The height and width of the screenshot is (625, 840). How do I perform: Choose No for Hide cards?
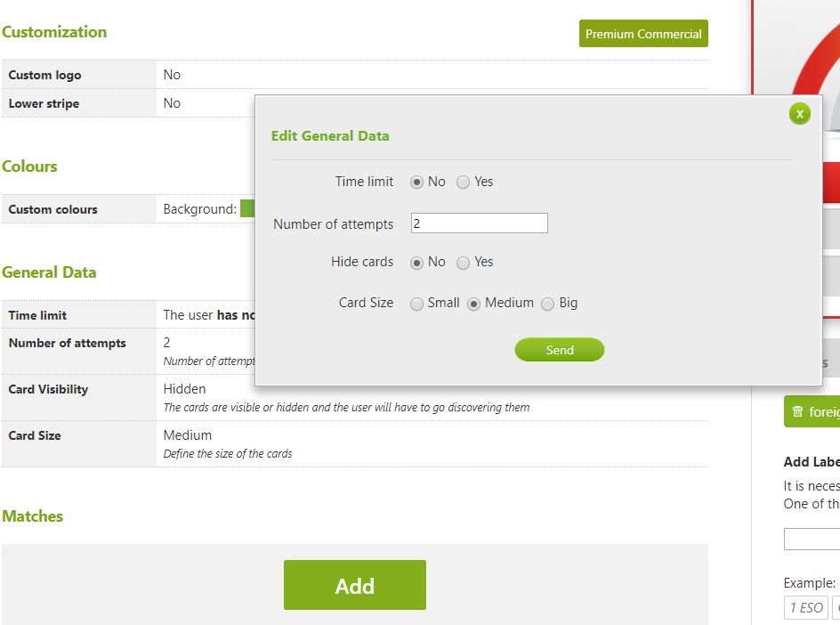[416, 263]
